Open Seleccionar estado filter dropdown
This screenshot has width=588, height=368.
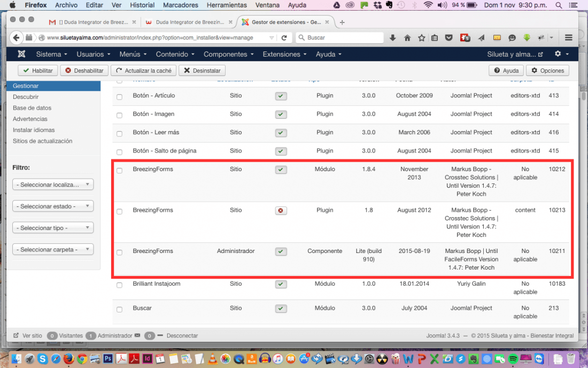(53, 206)
